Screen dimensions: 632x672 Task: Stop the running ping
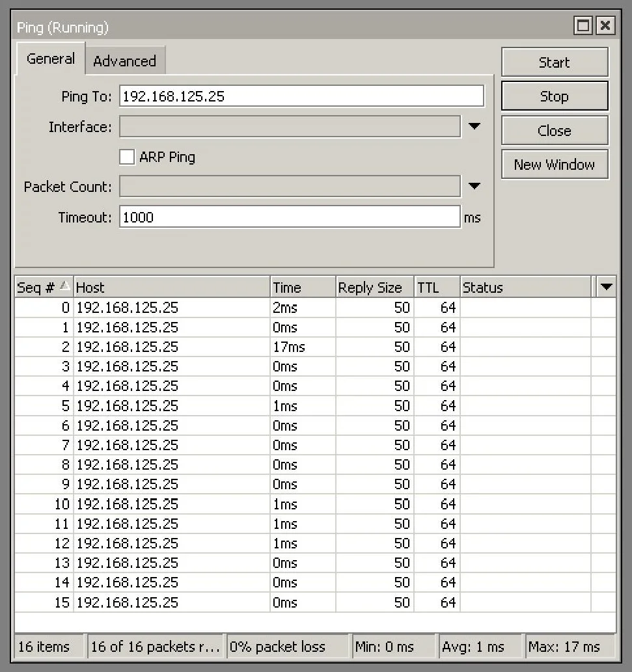coord(554,96)
